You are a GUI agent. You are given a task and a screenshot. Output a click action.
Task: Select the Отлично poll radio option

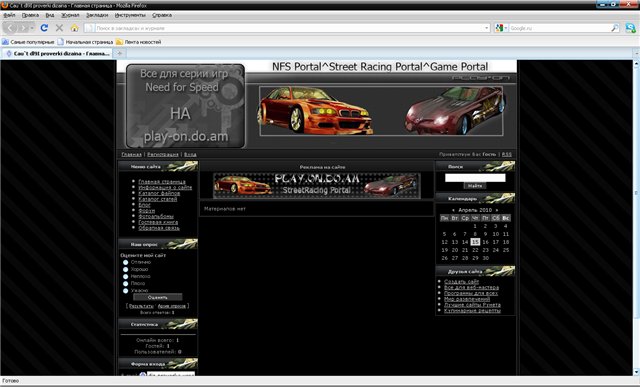[x=126, y=262]
